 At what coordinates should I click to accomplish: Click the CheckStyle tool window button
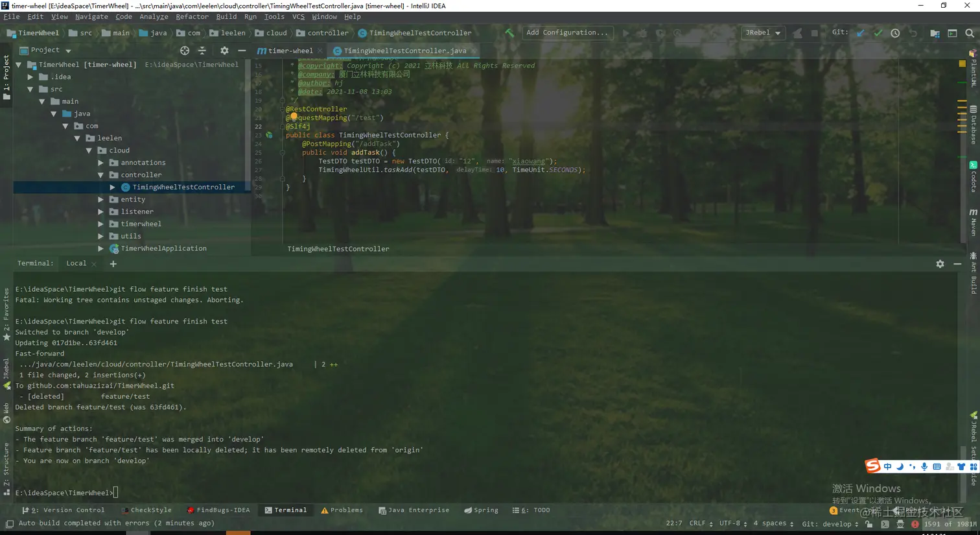coord(147,510)
